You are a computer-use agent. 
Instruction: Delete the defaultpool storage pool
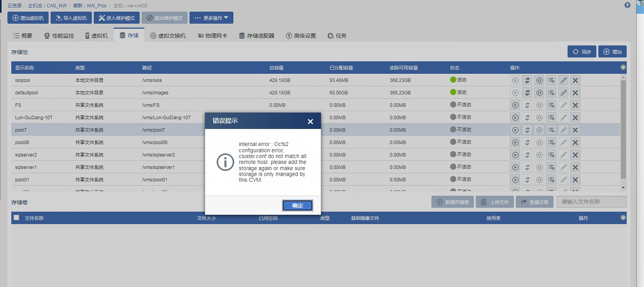pos(575,92)
